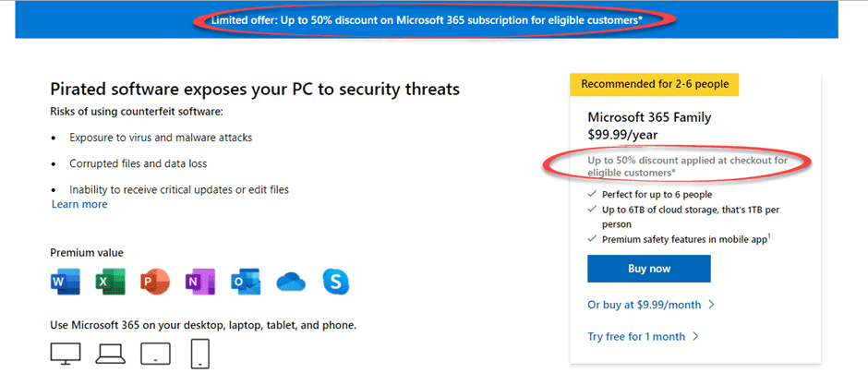The image size is (868, 373).
Task: Click the laptop device icon
Action: [x=111, y=353]
